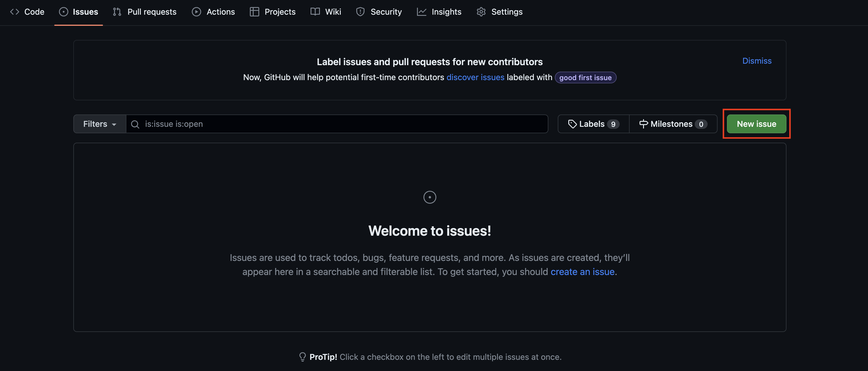The image size is (868, 371).
Task: Click the Labels tag icon
Action: [572, 124]
